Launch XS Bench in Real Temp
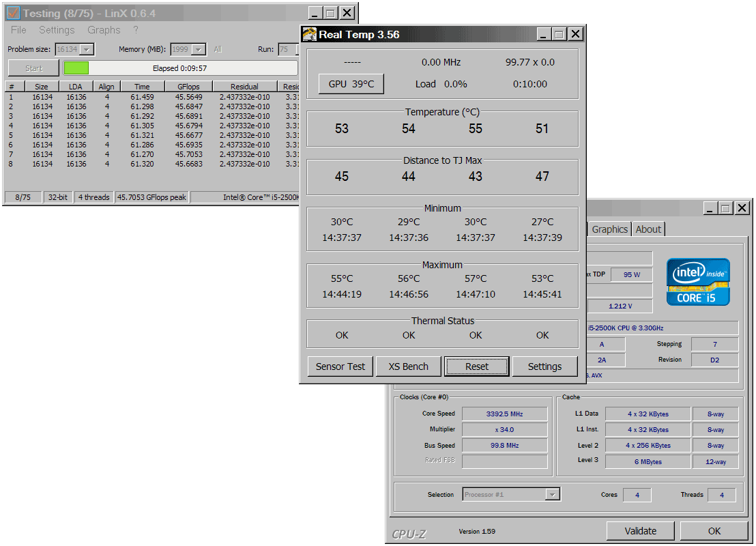 pyautogui.click(x=408, y=367)
